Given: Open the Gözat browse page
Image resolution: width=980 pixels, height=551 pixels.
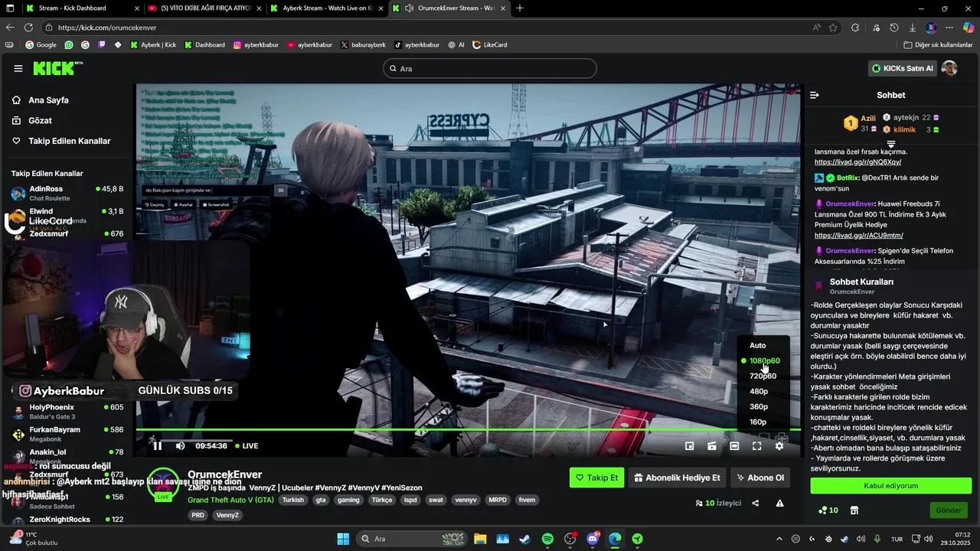Looking at the screenshot, I should pos(40,120).
